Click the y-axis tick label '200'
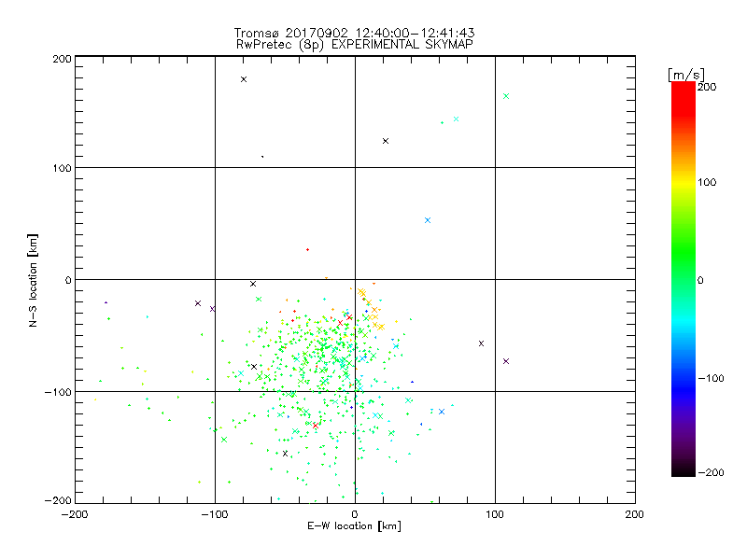Image resolution: width=747 pixels, height=560 pixels. pos(62,59)
